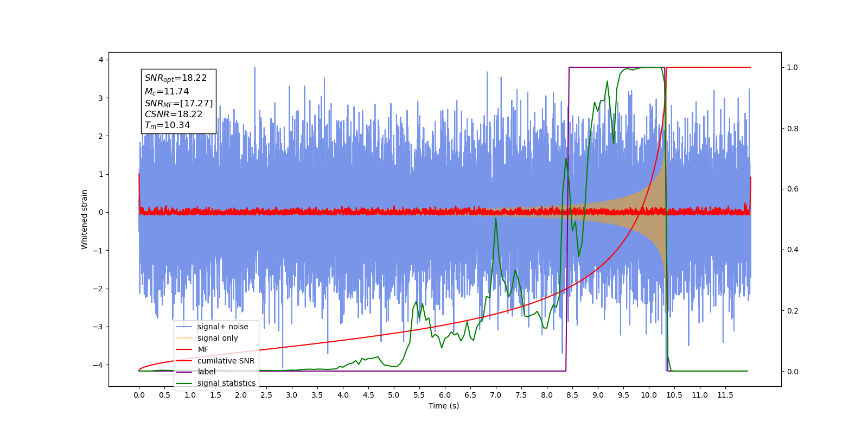Screen dimensions: 868x434
Task: Click the x-axis tick label 11.5
Action: (725, 395)
